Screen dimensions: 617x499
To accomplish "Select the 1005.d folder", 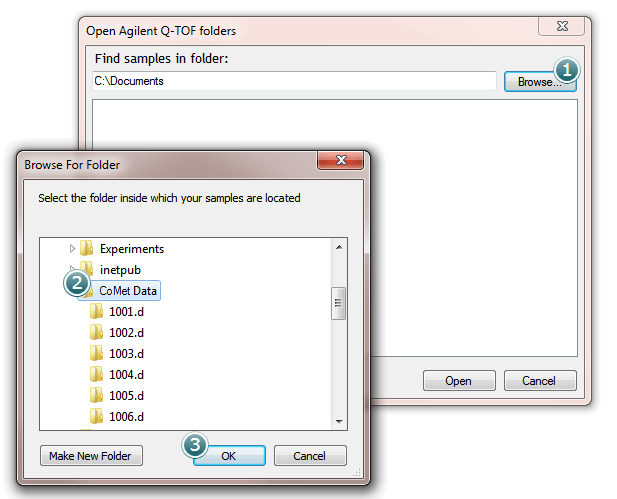I will pos(126,395).
